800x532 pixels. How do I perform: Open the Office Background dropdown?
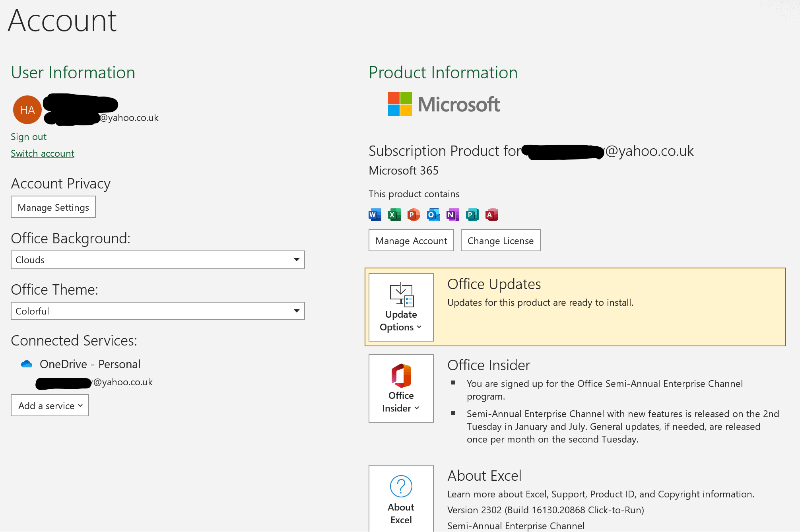(157, 260)
